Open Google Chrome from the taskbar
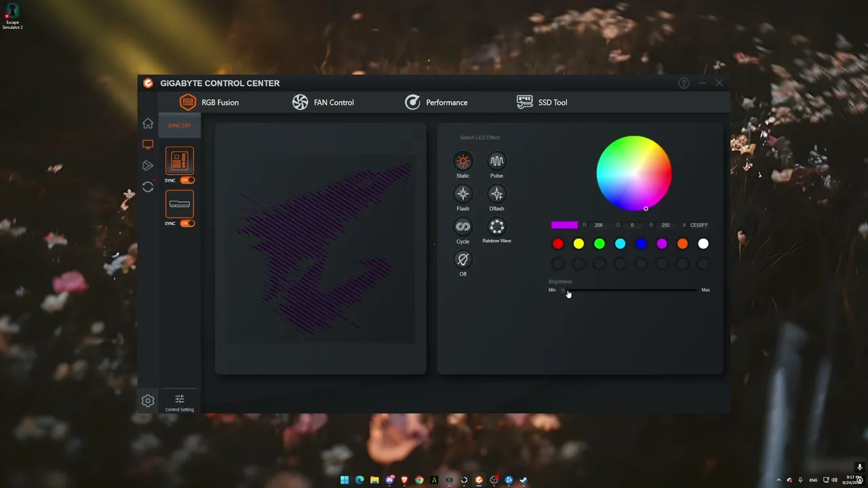Screen dimensions: 868x488 tap(420, 480)
